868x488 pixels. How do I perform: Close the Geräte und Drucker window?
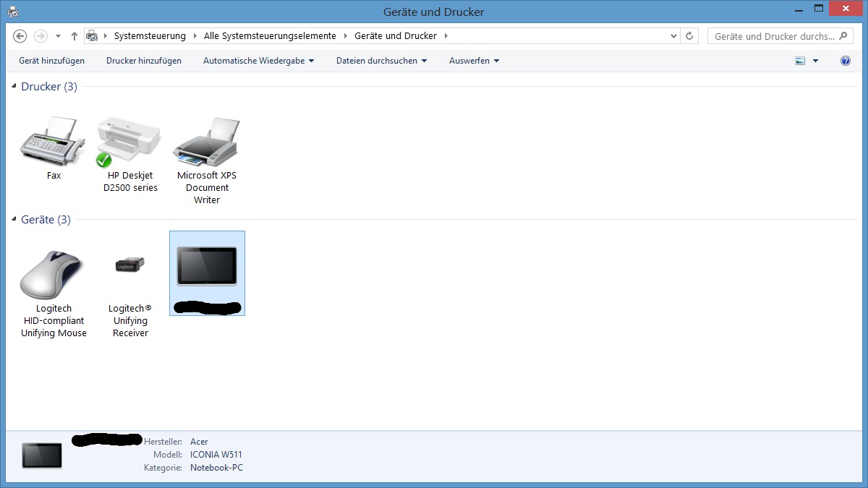845,9
